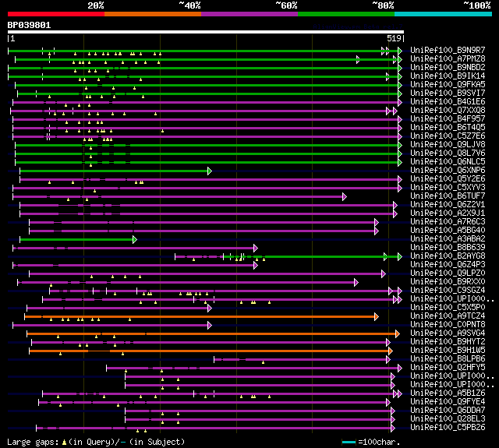Choose the UniRef100_A2X9J1 label

(x=448, y=213)
